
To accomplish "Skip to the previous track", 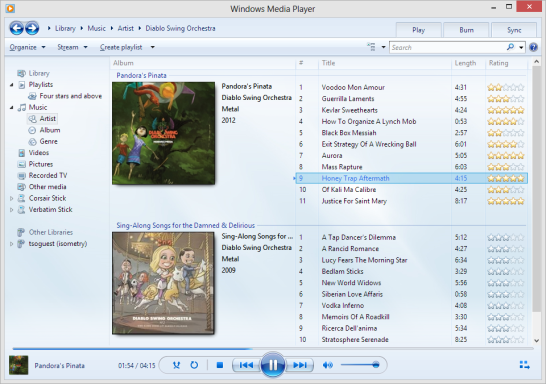I will coord(246,365).
